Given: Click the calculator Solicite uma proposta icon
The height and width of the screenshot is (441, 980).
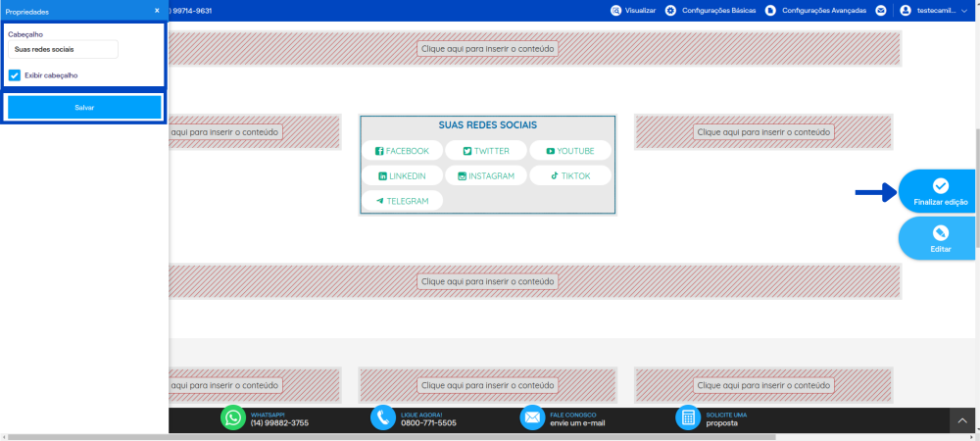Looking at the screenshot, I should [x=688, y=417].
